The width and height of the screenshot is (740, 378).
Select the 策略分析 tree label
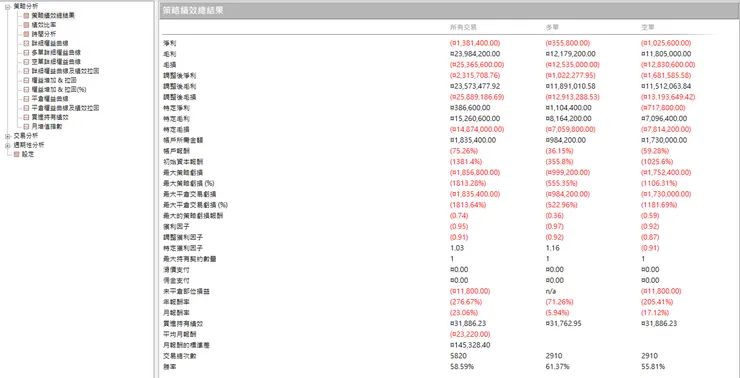26,6
